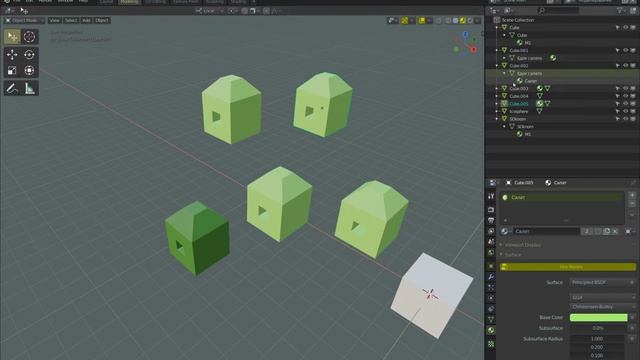Expand Cube.003 in the outliner
Viewport: 640px width, 360px height.
pos(497,88)
